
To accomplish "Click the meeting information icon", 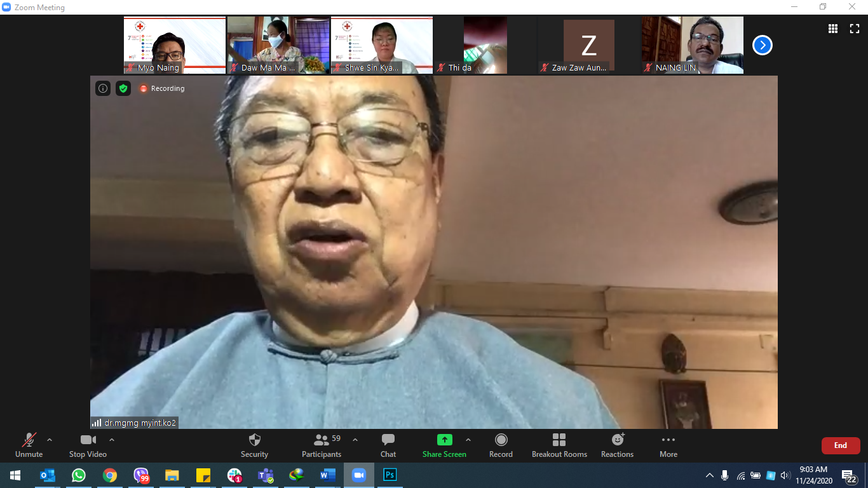I will pos(103,88).
